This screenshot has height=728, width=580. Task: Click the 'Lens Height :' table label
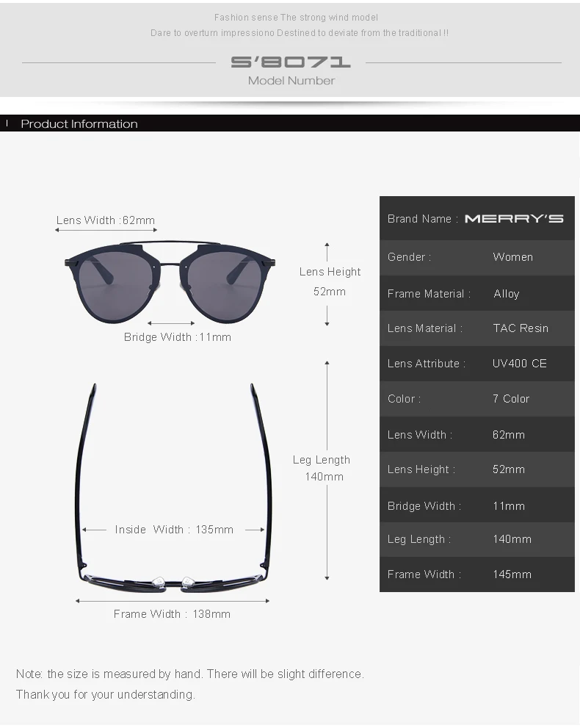point(421,469)
